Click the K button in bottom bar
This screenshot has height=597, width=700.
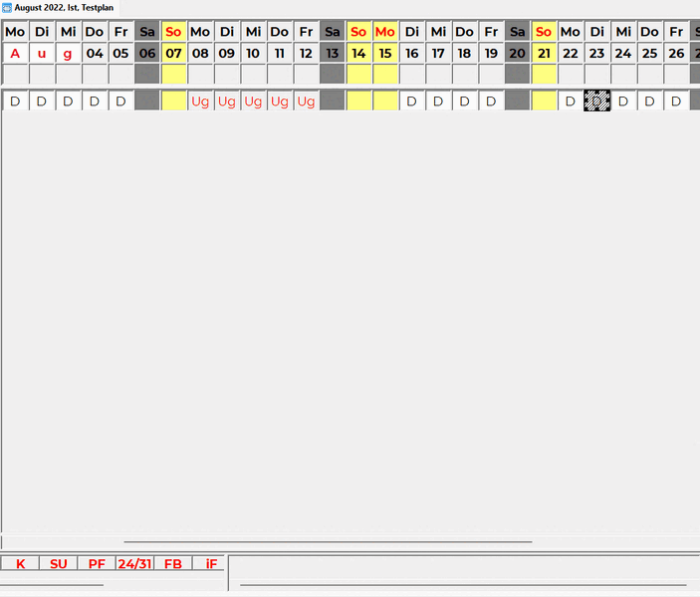tap(20, 564)
